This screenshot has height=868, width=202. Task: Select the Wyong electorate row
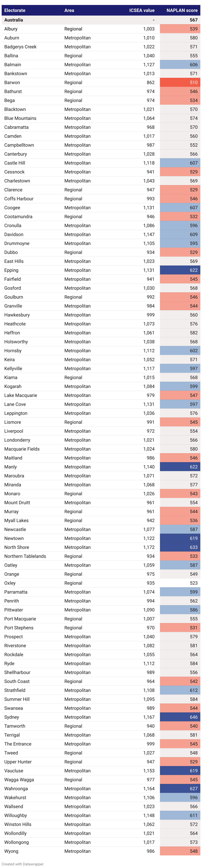(101, 851)
